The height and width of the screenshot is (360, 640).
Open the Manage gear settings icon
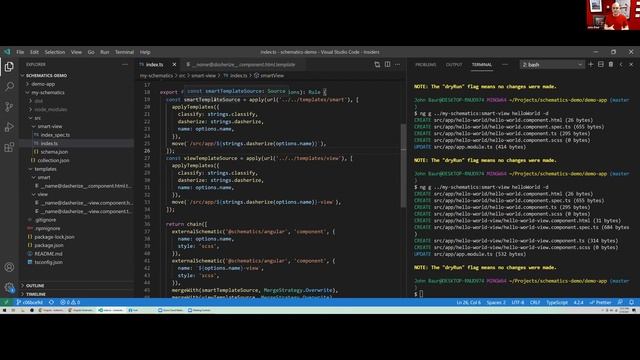click(9, 287)
